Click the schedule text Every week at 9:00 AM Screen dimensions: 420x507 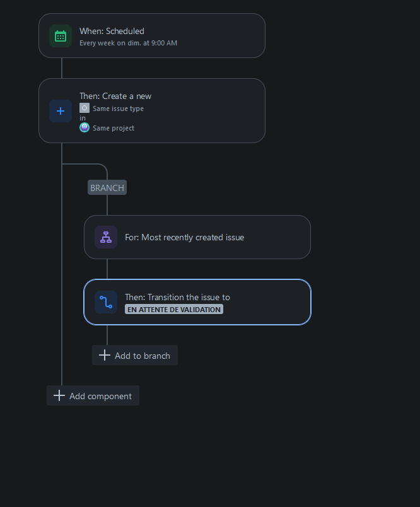pyautogui.click(x=127, y=43)
